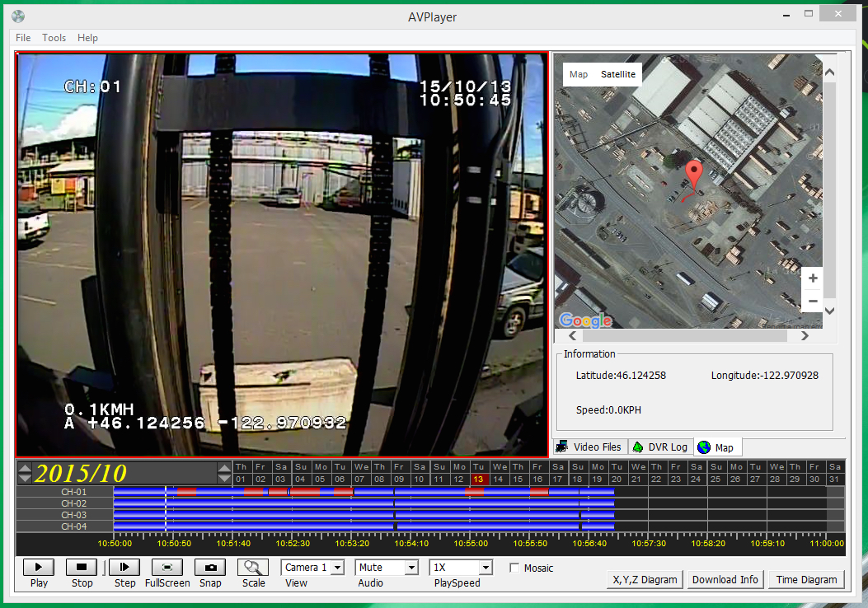Select day 16 in the calendar timeline
The width and height of the screenshot is (868, 608).
pos(537,479)
